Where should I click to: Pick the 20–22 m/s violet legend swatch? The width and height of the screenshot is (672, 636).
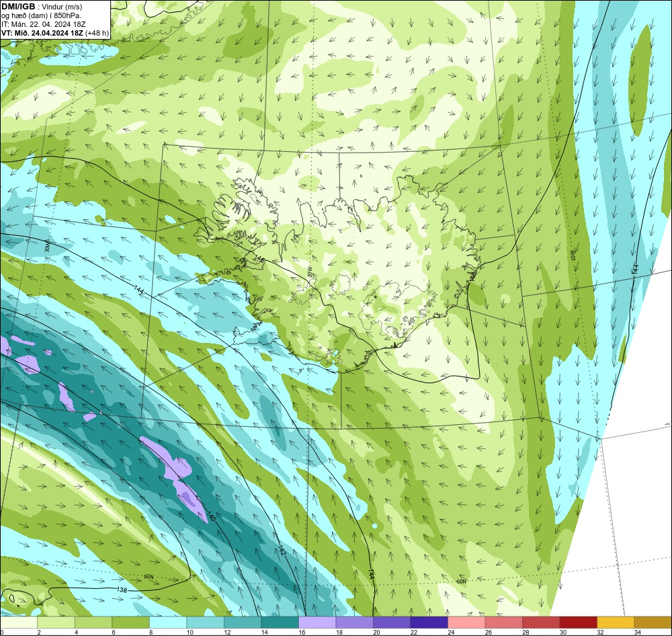pos(392,622)
